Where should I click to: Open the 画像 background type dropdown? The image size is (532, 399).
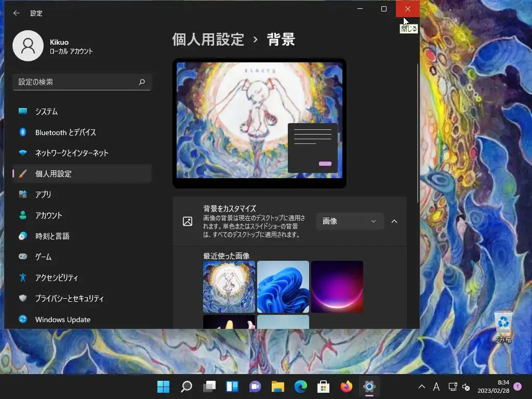pyautogui.click(x=350, y=221)
